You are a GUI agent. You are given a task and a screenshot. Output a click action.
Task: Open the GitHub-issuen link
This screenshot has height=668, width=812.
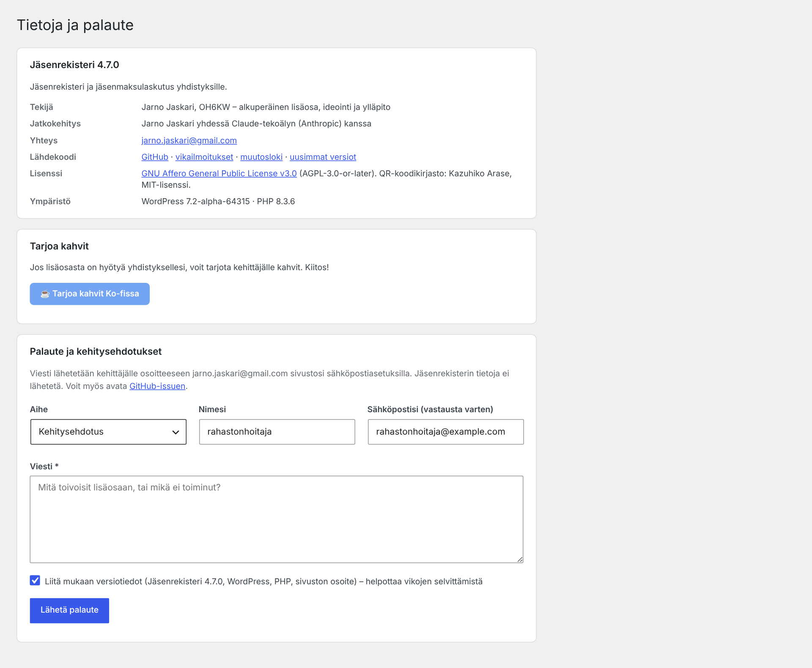click(x=157, y=386)
